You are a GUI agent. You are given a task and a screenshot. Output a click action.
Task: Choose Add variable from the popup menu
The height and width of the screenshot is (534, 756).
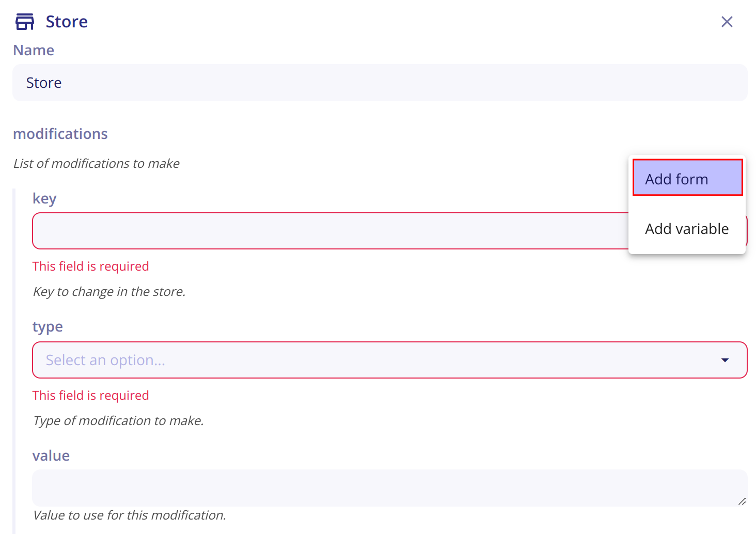click(687, 229)
